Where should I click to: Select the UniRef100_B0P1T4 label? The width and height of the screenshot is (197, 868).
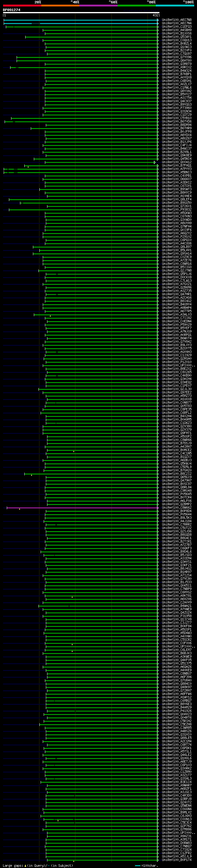[x=177, y=860]
